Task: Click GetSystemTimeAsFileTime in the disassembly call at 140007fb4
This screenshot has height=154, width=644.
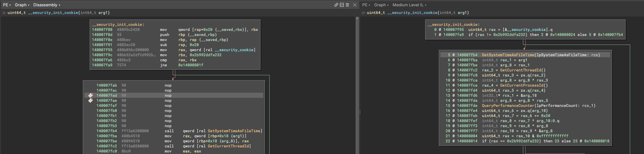Action: pos(234,131)
